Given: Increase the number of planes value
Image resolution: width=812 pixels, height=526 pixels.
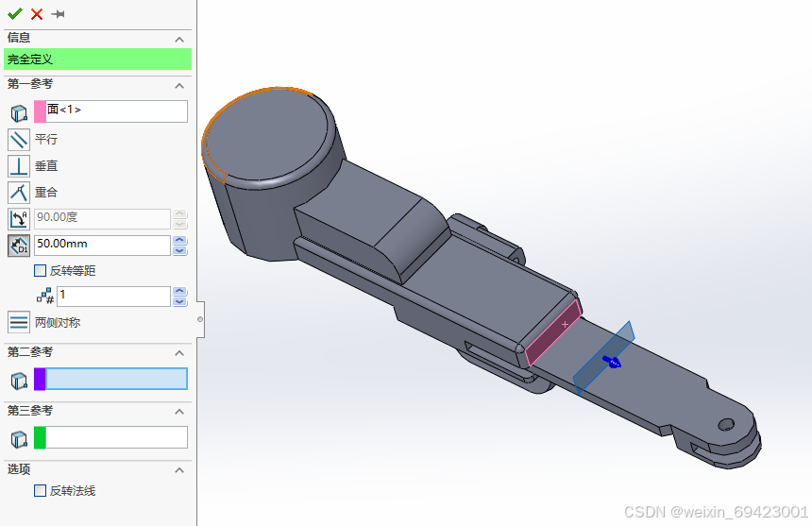Looking at the screenshot, I should coord(179,292).
